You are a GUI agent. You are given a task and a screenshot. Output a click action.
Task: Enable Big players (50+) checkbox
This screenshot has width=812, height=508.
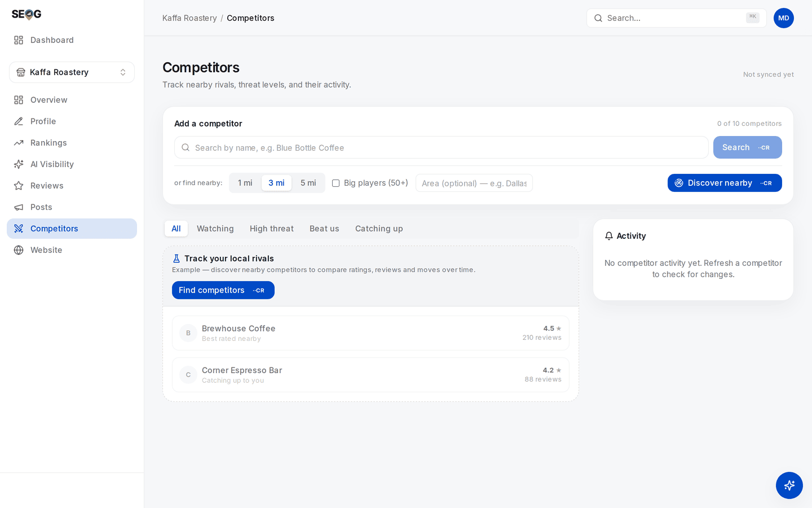(336, 183)
